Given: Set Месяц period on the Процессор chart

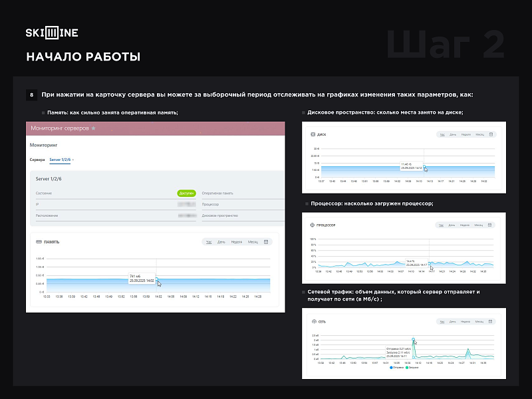Looking at the screenshot, I should (x=479, y=226).
